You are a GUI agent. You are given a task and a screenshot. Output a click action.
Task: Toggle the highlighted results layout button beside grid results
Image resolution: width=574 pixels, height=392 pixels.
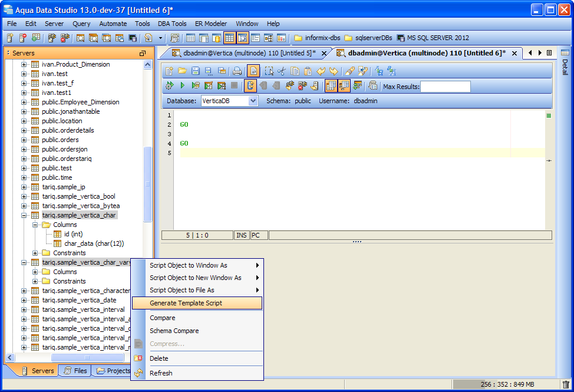click(x=344, y=85)
